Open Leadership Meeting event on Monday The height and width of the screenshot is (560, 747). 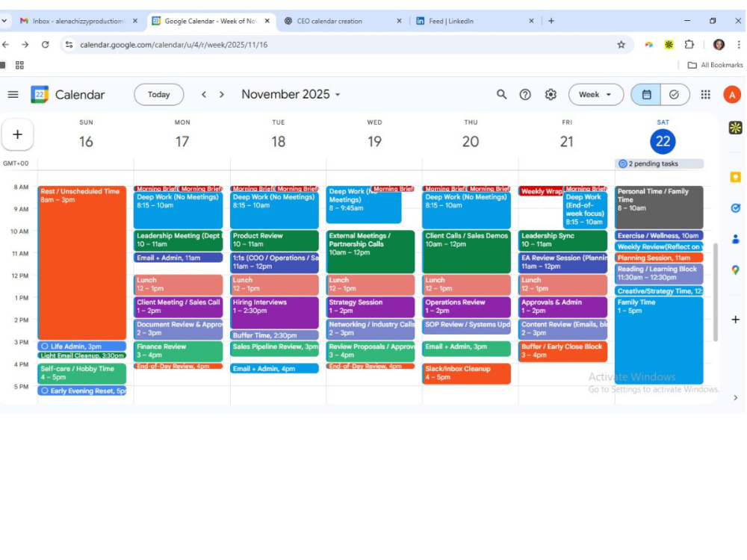[179, 240]
